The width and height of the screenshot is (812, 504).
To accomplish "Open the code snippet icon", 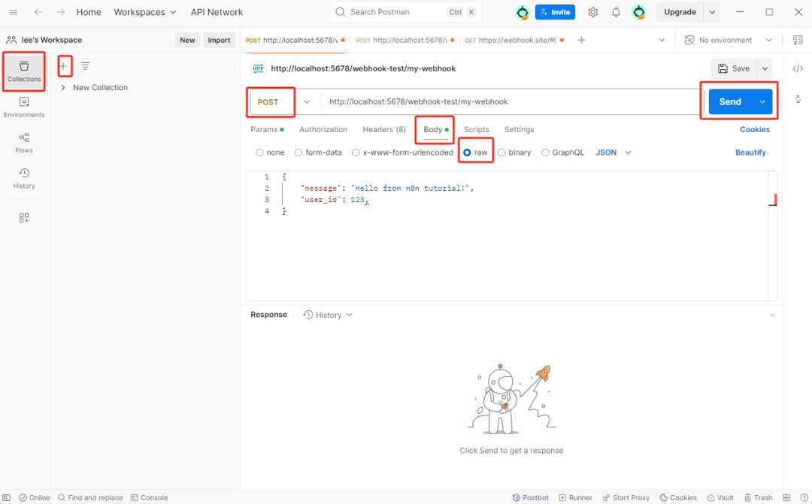I will pyautogui.click(x=798, y=68).
